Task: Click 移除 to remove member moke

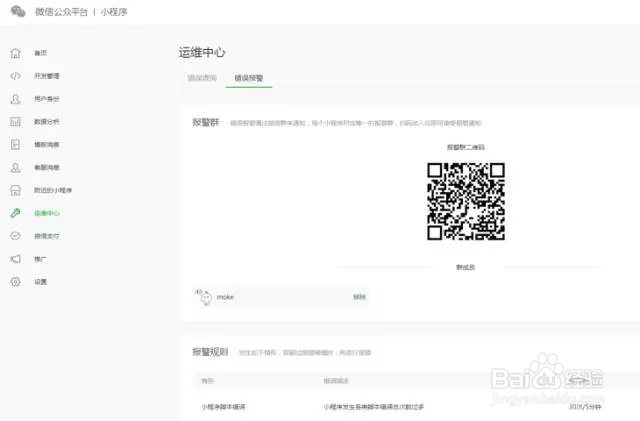Action: pos(359,297)
